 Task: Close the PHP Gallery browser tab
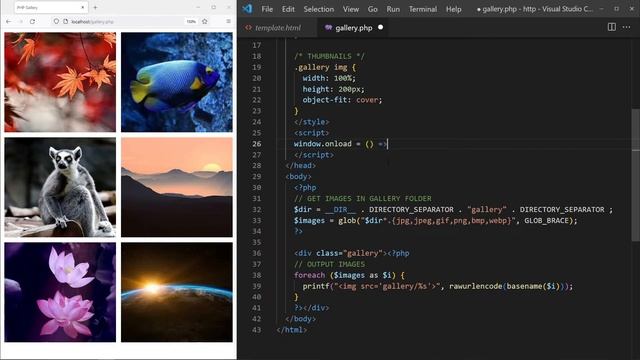[82, 7]
